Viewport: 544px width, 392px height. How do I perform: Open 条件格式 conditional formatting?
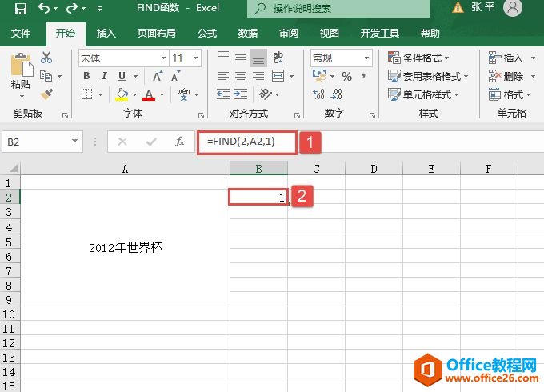[x=418, y=58]
